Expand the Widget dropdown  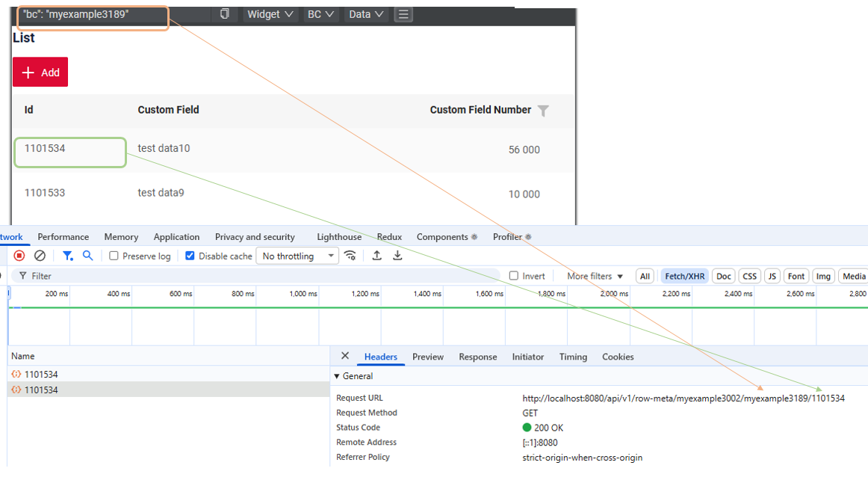(270, 14)
